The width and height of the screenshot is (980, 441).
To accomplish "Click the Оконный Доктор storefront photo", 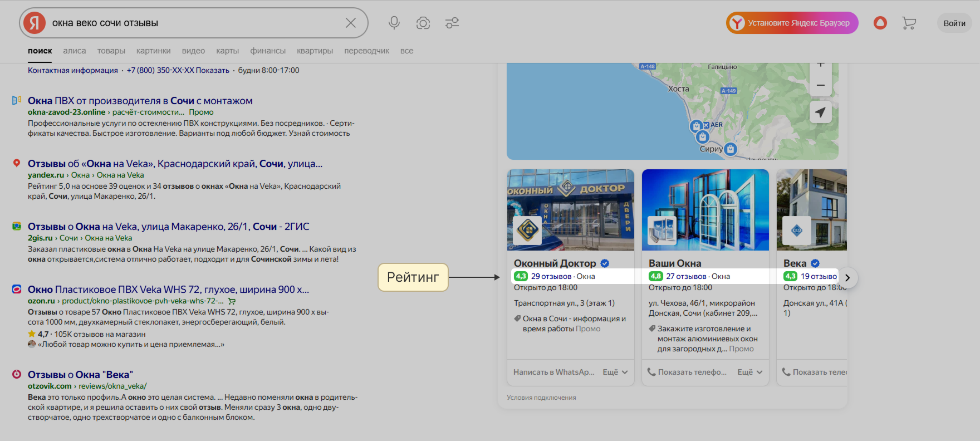I will click(570, 210).
